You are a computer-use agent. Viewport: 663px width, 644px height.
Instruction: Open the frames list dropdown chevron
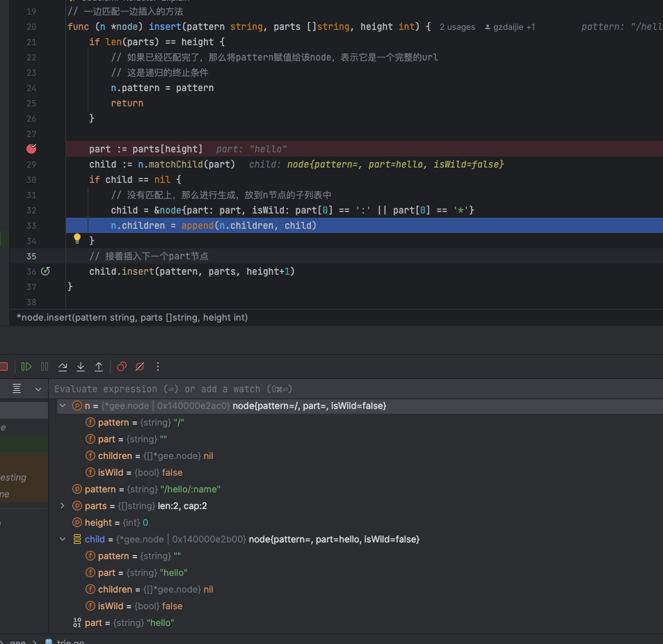(38, 389)
